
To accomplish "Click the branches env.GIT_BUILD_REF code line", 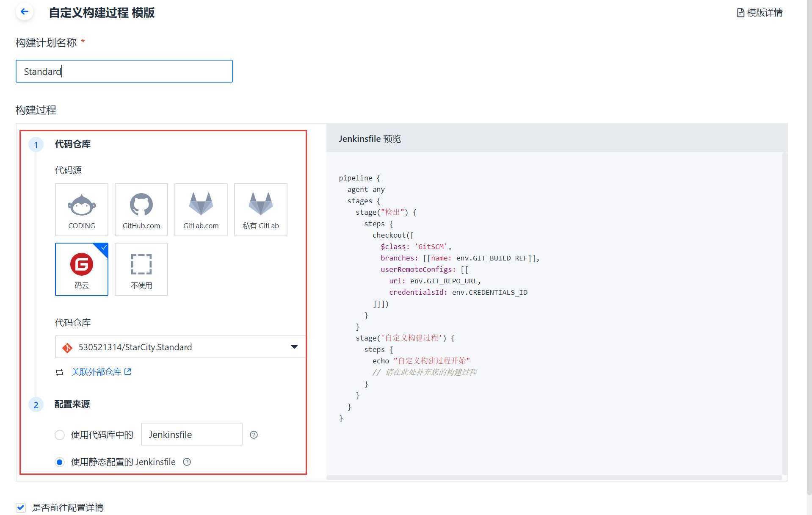I will (460, 258).
